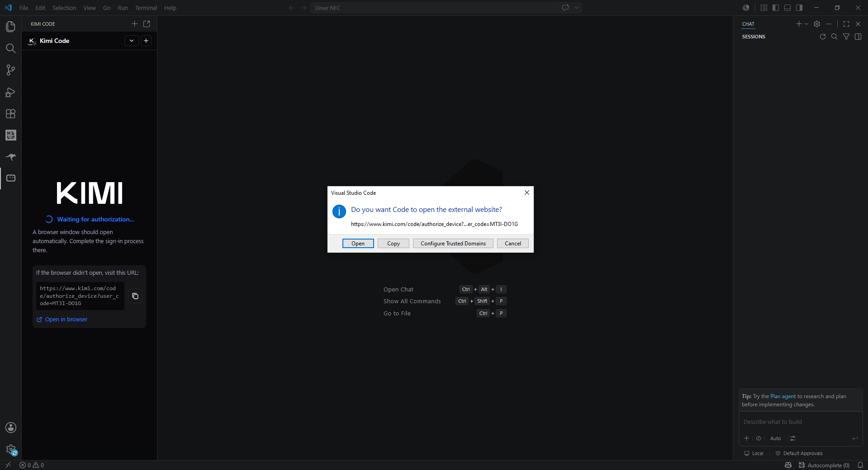Click the errors and warnings status indicator
The width and height of the screenshot is (868, 470).
32,465
